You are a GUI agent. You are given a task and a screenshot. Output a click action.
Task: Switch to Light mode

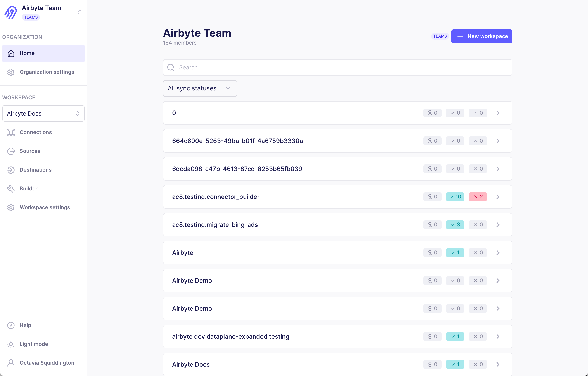click(34, 344)
